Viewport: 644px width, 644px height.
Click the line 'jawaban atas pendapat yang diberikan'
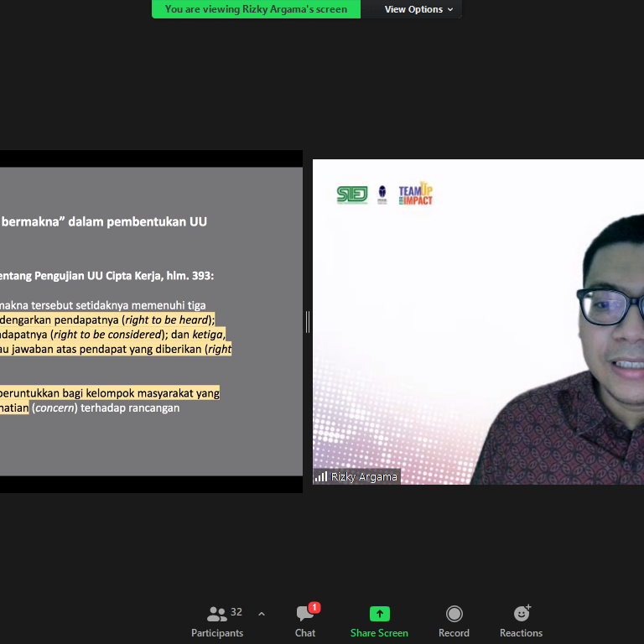(x=106, y=349)
